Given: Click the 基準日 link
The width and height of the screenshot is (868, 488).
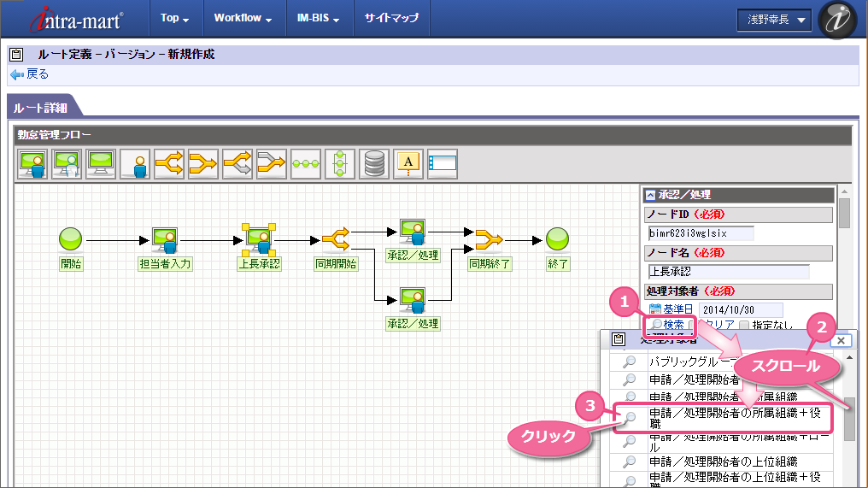Looking at the screenshot, I should [x=678, y=309].
